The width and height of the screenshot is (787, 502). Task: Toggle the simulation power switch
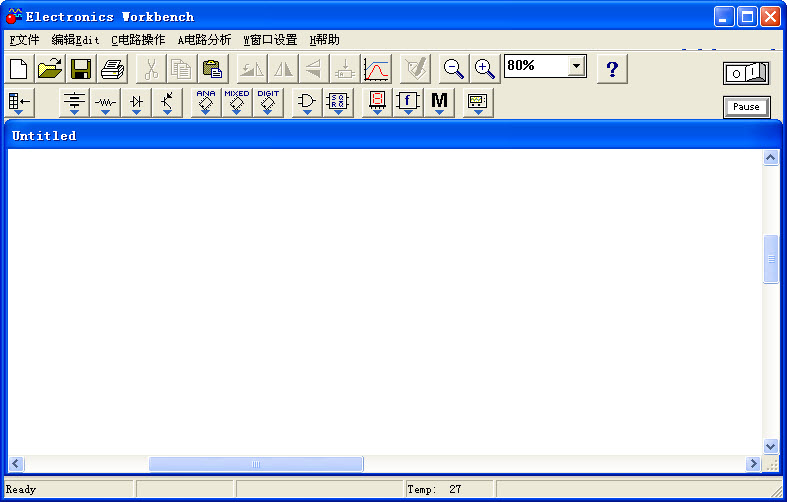746,73
